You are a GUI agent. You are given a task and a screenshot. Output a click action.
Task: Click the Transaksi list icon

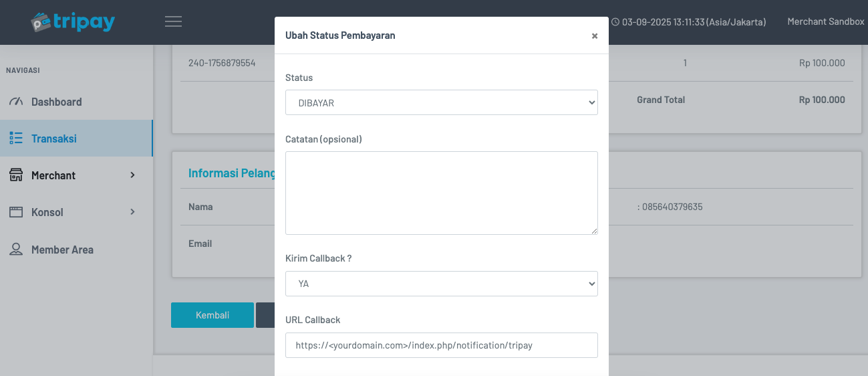[16, 138]
